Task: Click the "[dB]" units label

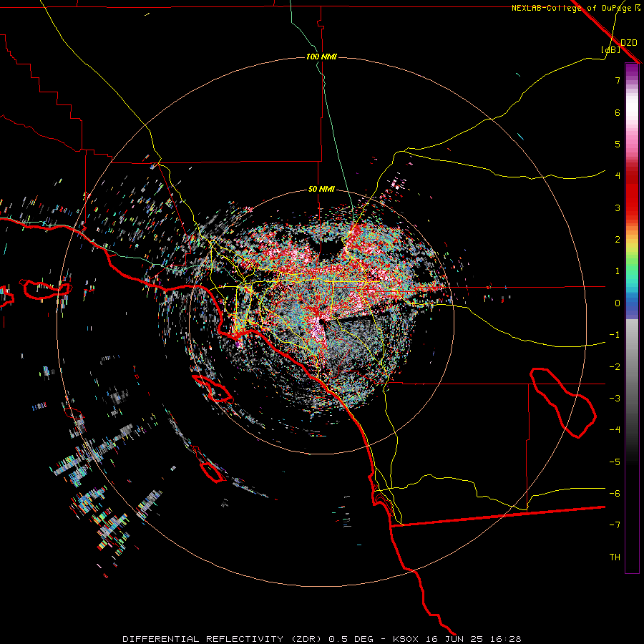Action: point(611,49)
